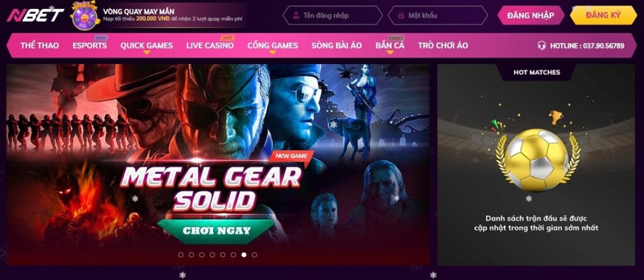Click the green CHƠI NGAY button
Screen dimensions: 644x280
click(x=216, y=231)
